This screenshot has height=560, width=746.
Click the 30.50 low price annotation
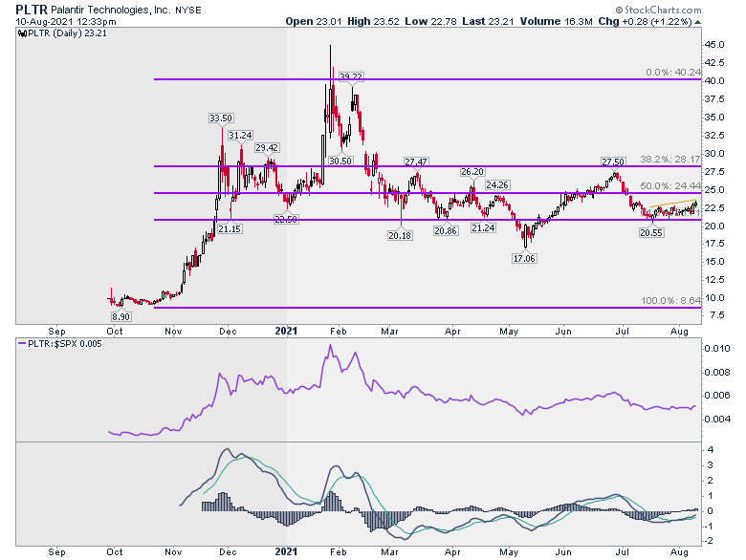(x=340, y=161)
